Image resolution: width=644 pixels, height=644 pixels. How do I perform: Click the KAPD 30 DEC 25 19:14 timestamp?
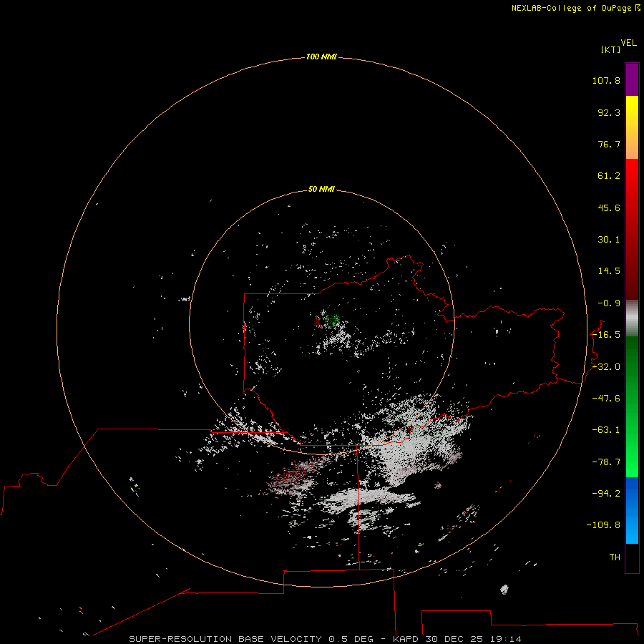457,639
